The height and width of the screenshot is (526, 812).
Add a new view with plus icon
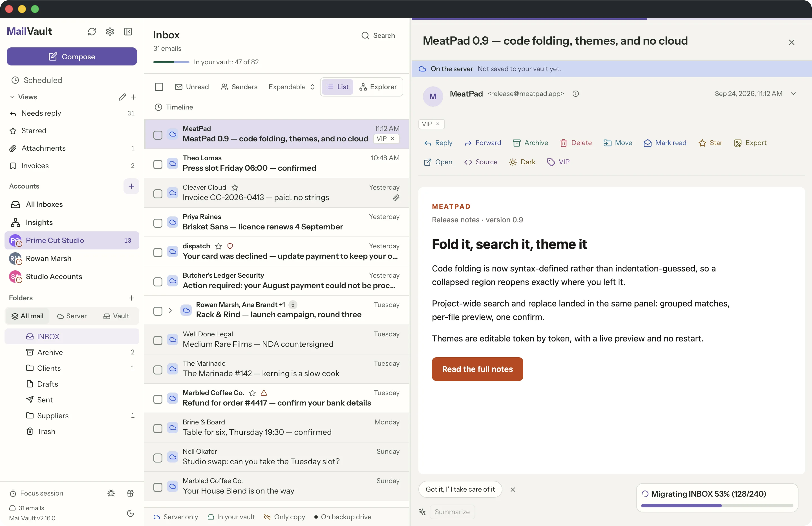[134, 97]
